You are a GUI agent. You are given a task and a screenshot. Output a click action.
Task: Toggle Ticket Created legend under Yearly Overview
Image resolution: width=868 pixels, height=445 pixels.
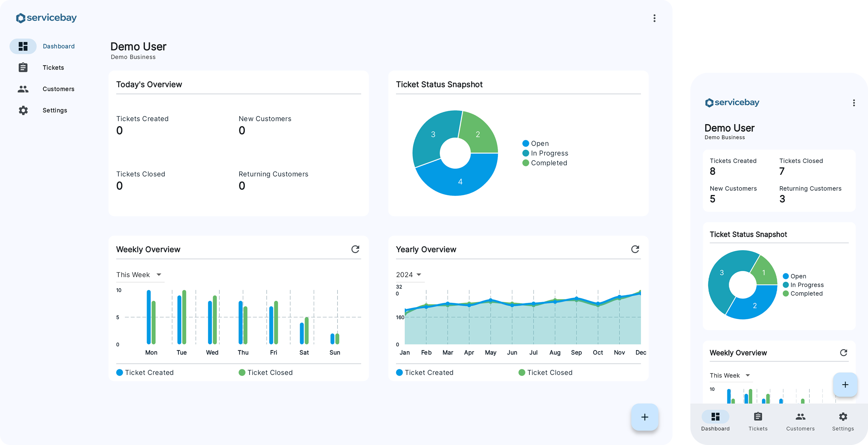point(425,372)
